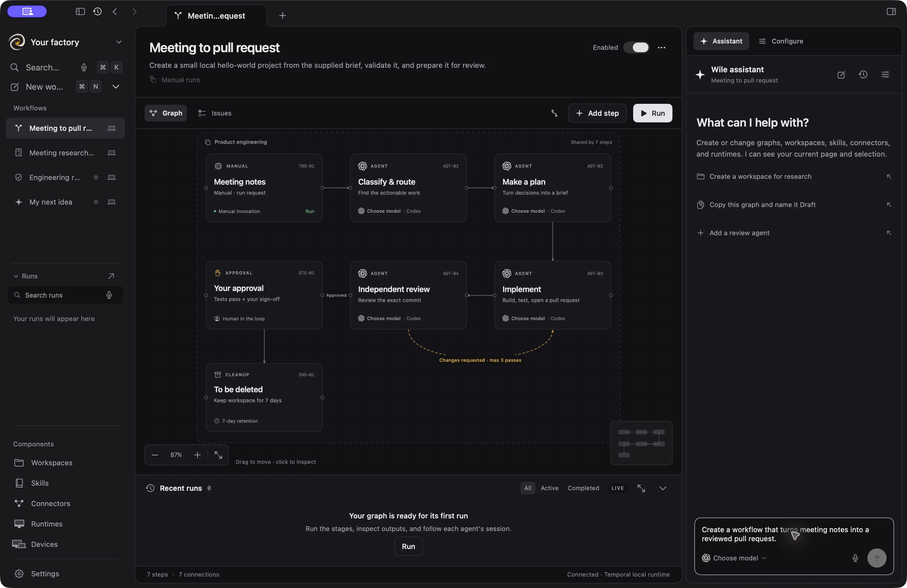Switch to the Graph tab
The height and width of the screenshot is (588, 907).
(x=166, y=113)
